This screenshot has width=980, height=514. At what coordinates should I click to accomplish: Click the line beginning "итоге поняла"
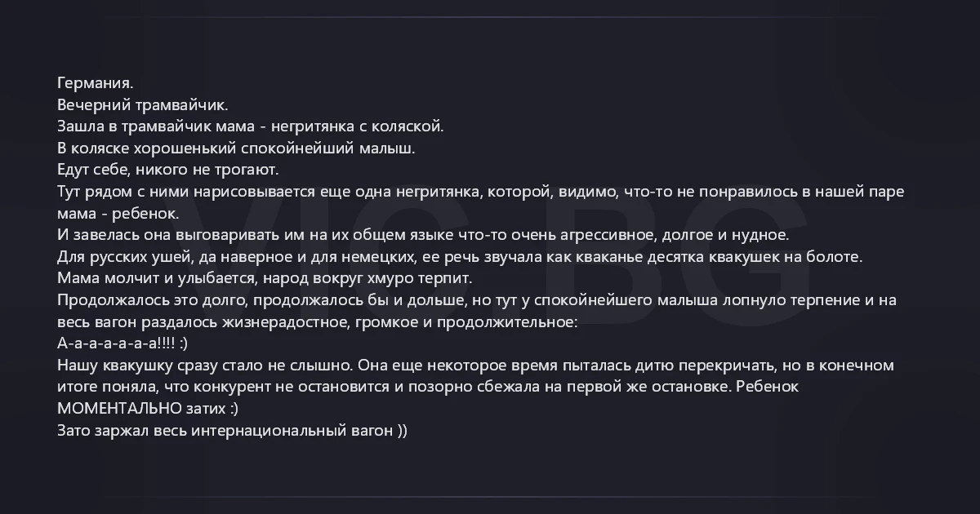[427, 386]
